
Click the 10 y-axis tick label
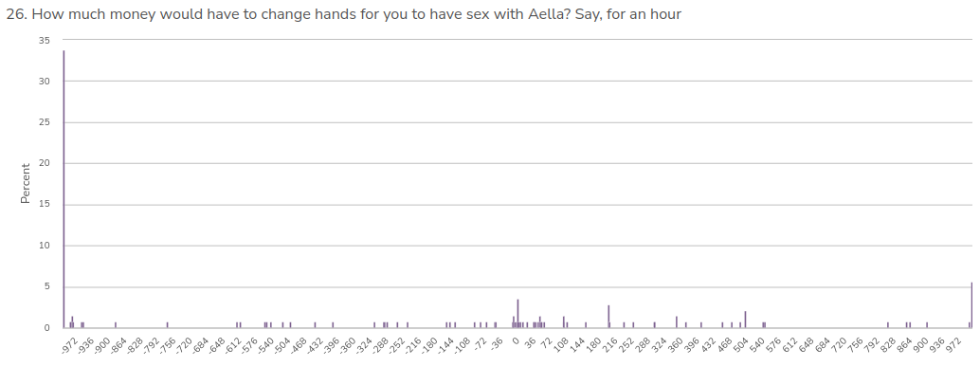coord(44,246)
